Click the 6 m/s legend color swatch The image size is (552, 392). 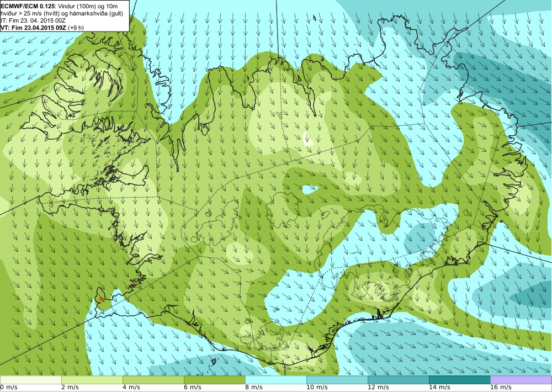(x=214, y=380)
